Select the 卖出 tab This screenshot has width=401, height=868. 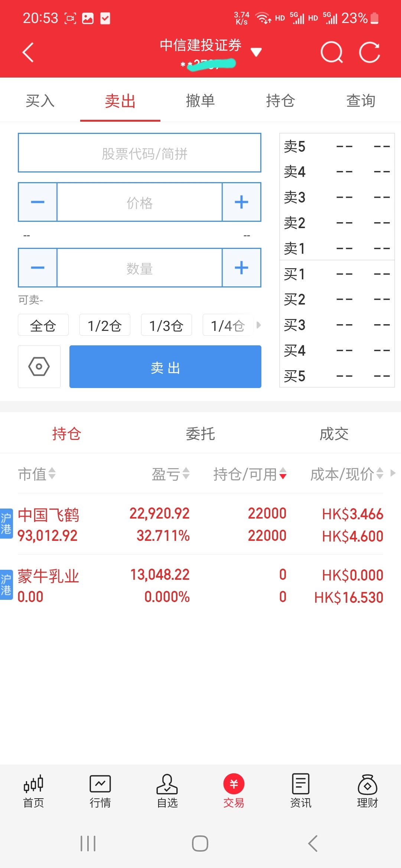(x=120, y=101)
